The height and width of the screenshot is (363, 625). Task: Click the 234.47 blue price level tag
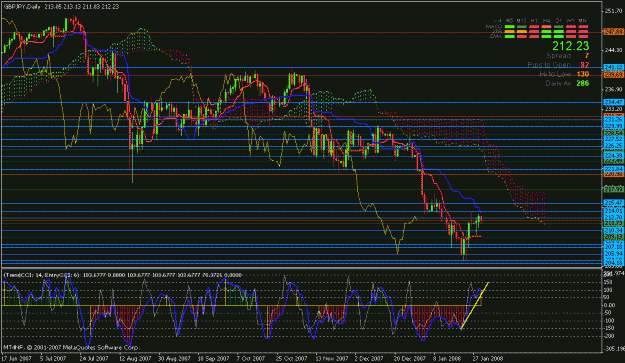click(613, 102)
